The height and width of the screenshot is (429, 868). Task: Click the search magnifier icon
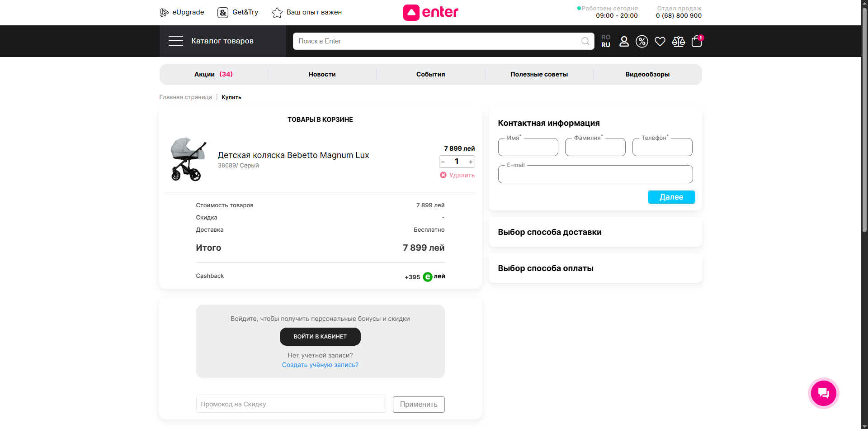click(585, 41)
